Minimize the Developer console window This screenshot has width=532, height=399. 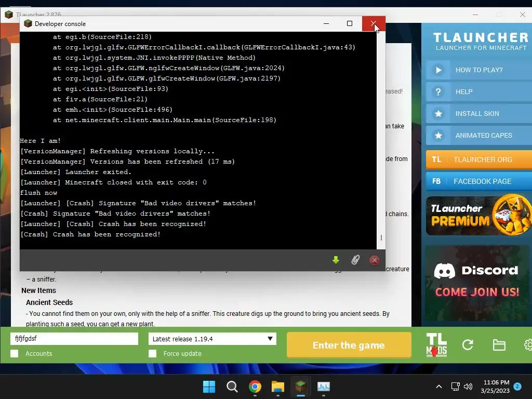[326, 23]
